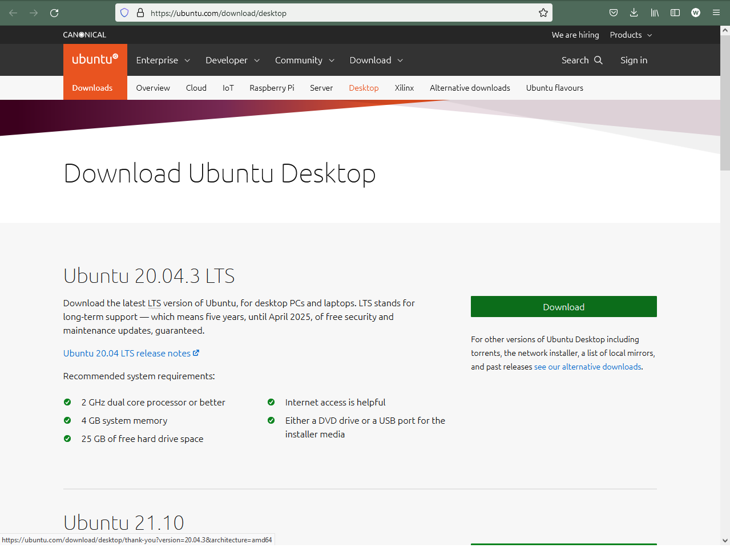Image resolution: width=730 pixels, height=560 pixels.
Task: Switch to the Overview tab
Action: pyautogui.click(x=153, y=88)
